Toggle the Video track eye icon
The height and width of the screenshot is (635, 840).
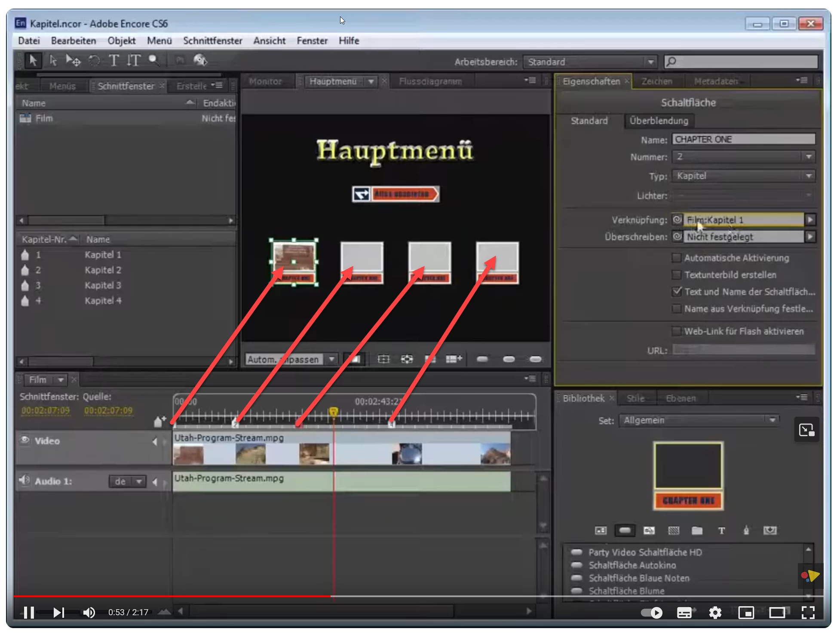[x=25, y=440]
